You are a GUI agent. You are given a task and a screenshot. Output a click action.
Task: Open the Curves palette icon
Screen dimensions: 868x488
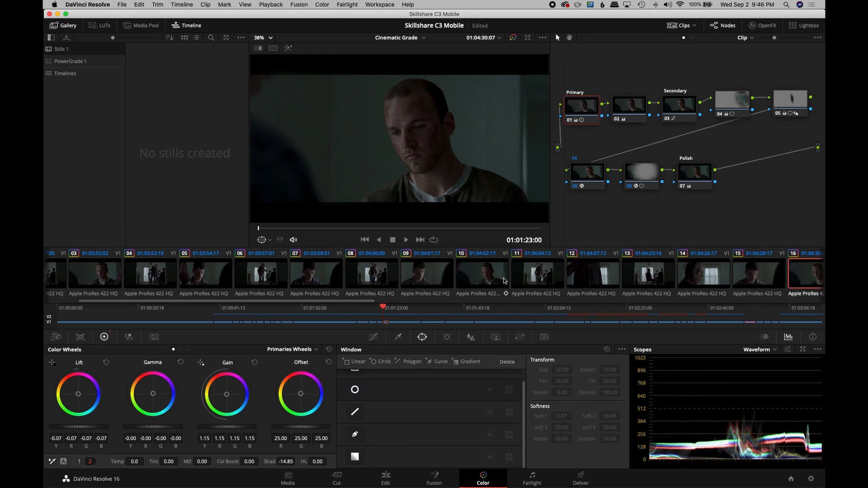373,337
